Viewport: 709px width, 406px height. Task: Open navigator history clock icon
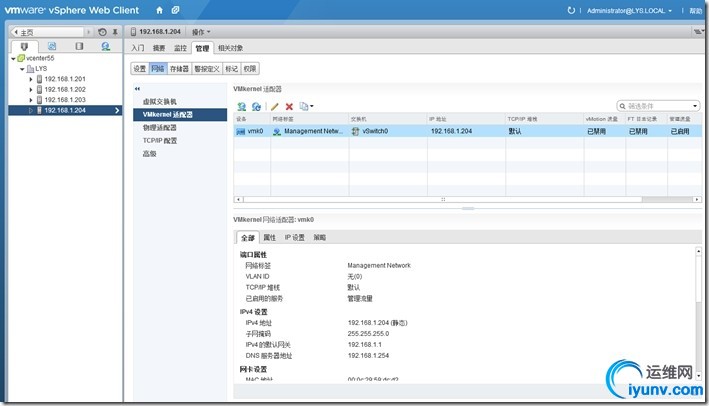[x=102, y=32]
